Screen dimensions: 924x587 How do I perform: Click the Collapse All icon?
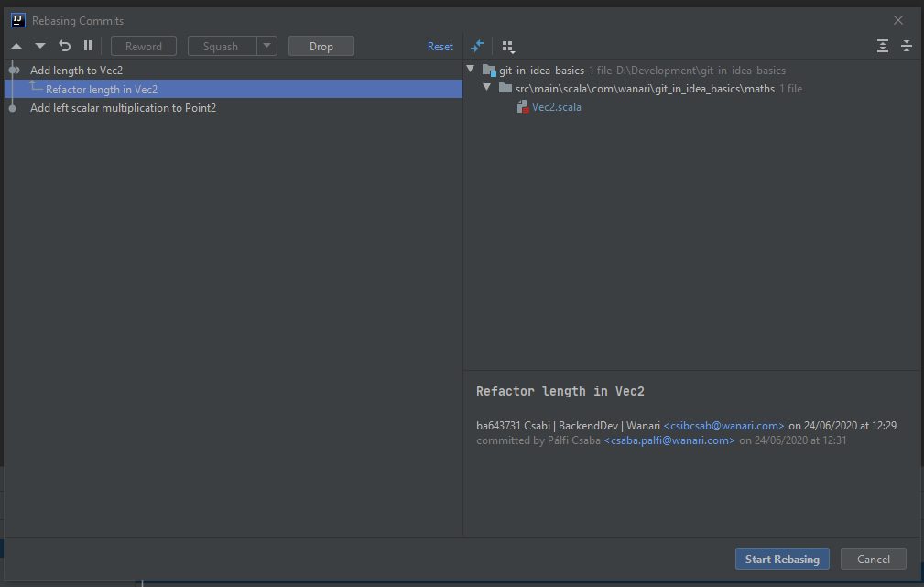(907, 46)
